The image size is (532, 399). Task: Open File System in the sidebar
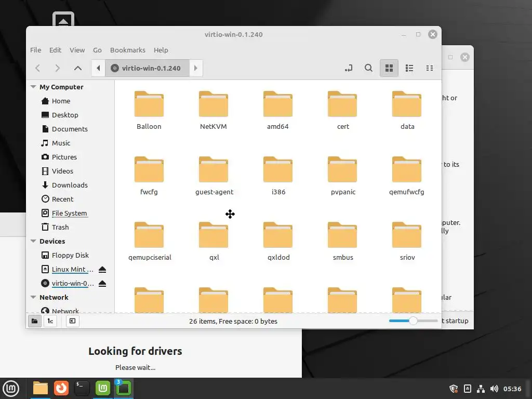[69, 213]
